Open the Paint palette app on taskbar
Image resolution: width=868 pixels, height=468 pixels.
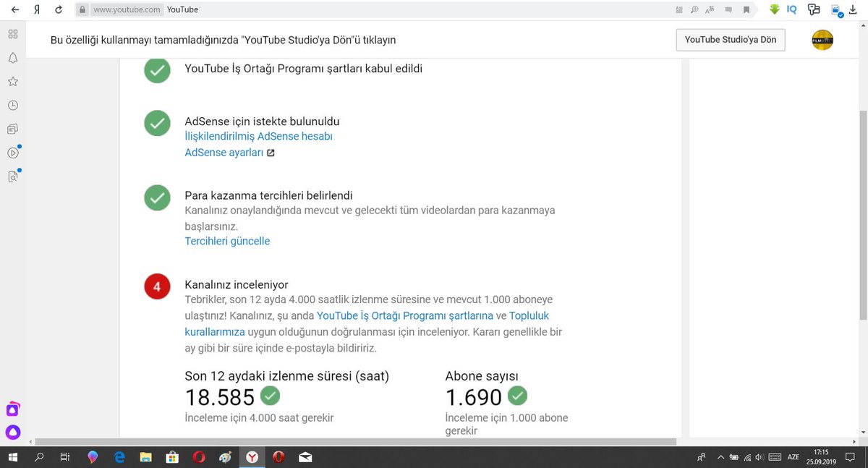(x=225, y=457)
